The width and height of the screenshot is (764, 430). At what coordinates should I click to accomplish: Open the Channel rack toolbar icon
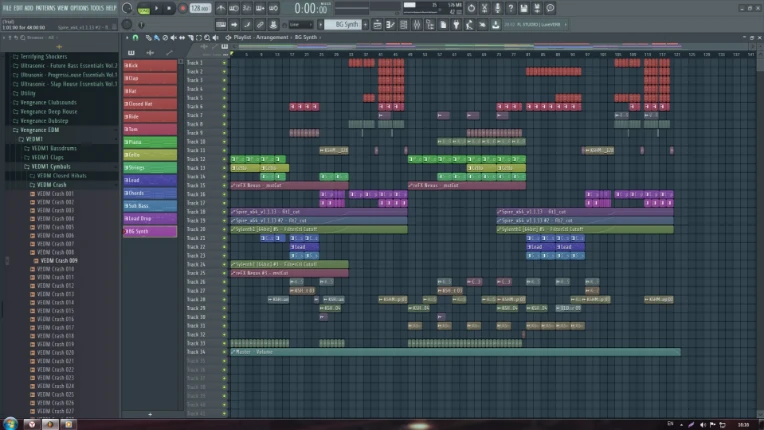pyautogui.click(x=404, y=24)
